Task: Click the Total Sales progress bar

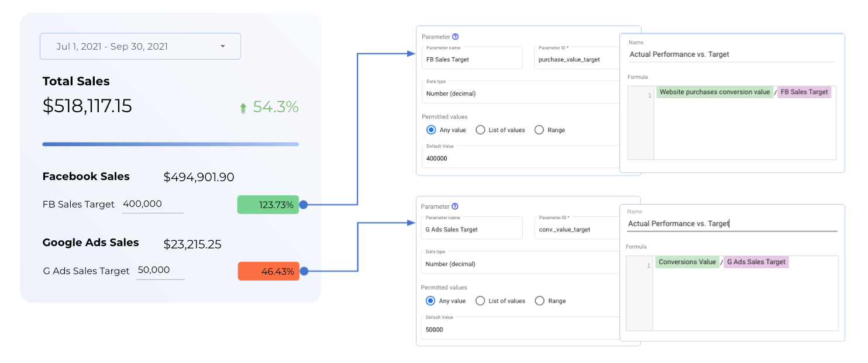Action: 171,144
